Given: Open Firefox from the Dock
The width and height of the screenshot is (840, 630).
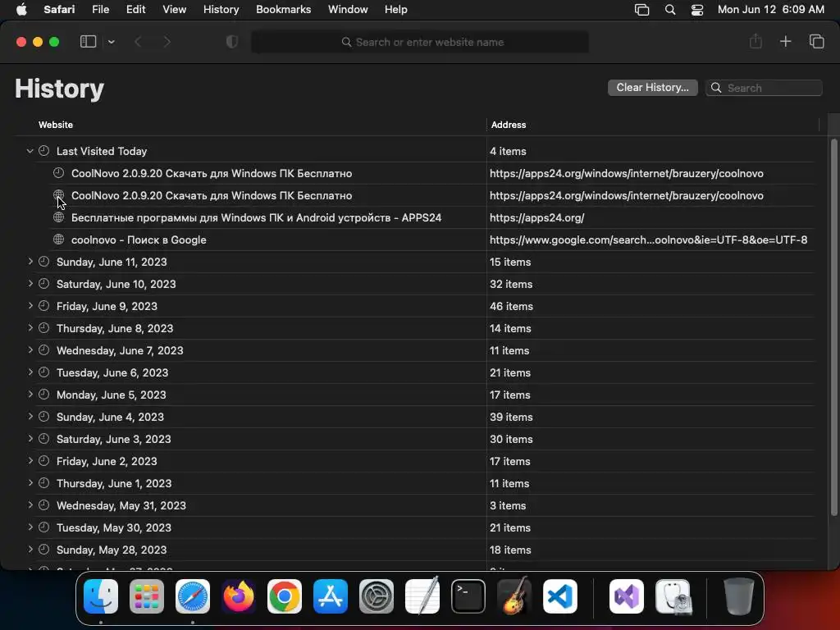Looking at the screenshot, I should (239, 596).
